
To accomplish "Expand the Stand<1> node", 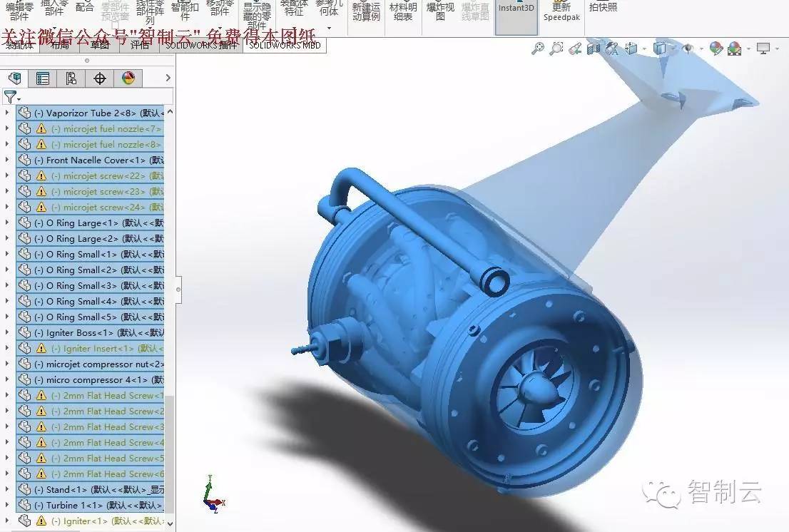I will [x=6, y=490].
